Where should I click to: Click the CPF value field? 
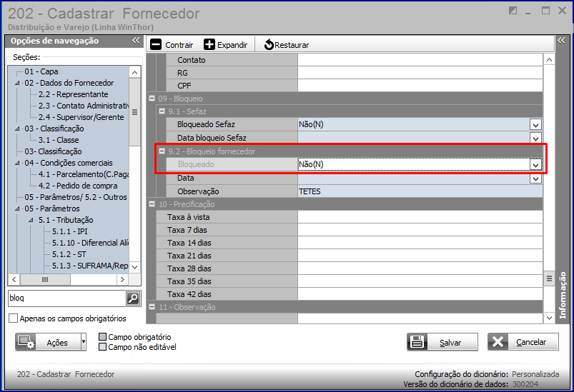point(420,86)
